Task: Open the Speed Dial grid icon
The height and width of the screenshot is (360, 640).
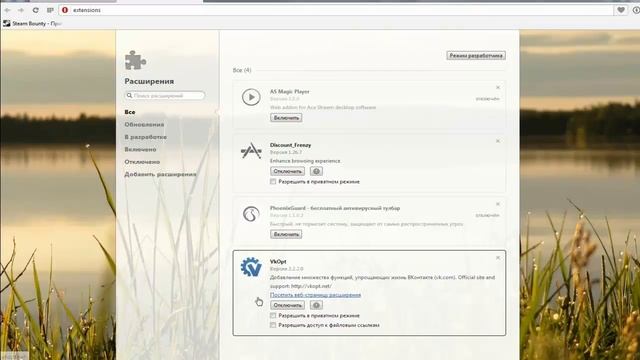Action: click(50, 10)
